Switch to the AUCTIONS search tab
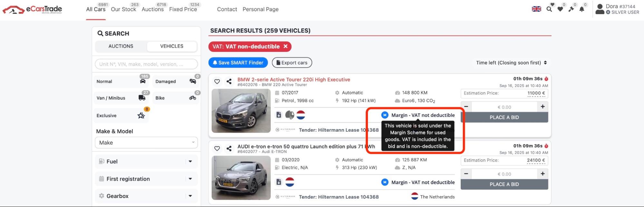Viewport: 644px width, 207px height. point(121,46)
